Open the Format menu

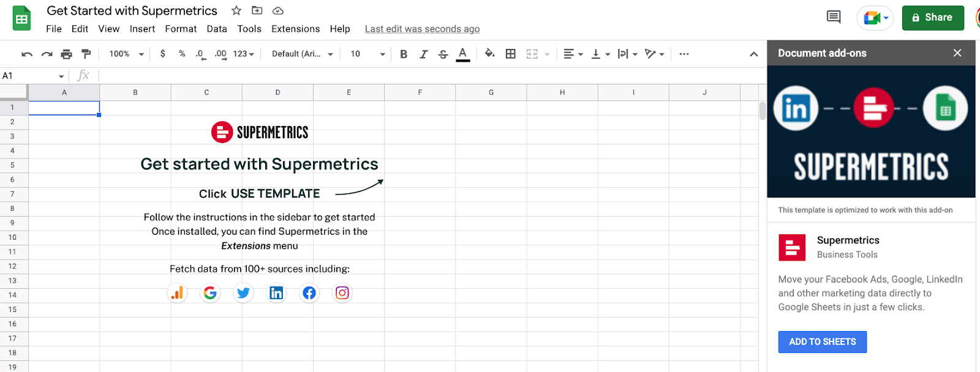click(x=181, y=29)
